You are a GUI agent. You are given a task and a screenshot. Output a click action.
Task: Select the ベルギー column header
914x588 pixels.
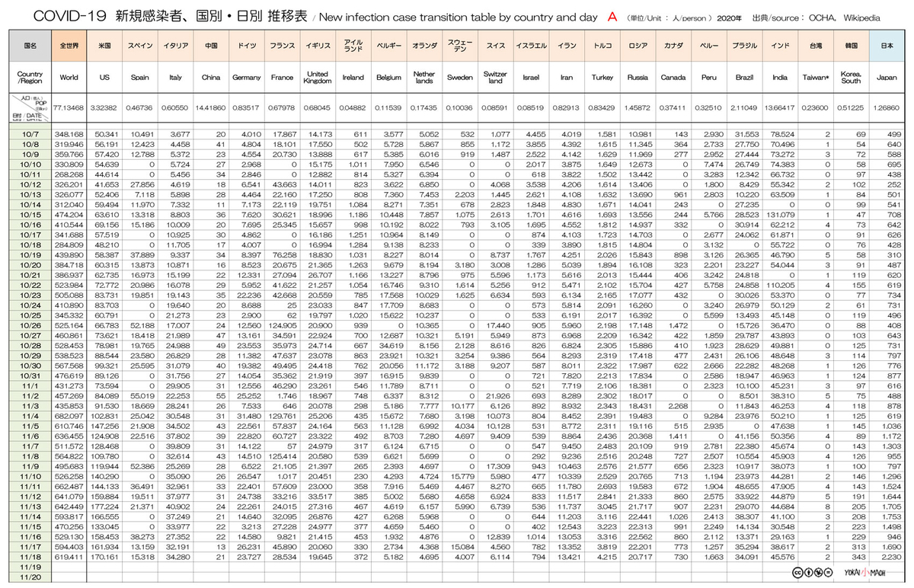coord(388,46)
